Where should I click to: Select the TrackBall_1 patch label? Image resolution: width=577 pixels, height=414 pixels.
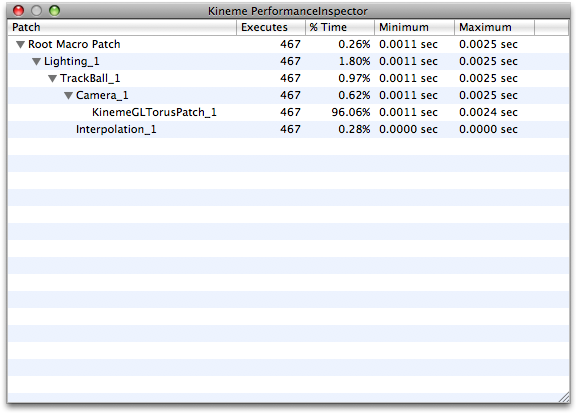[90, 78]
